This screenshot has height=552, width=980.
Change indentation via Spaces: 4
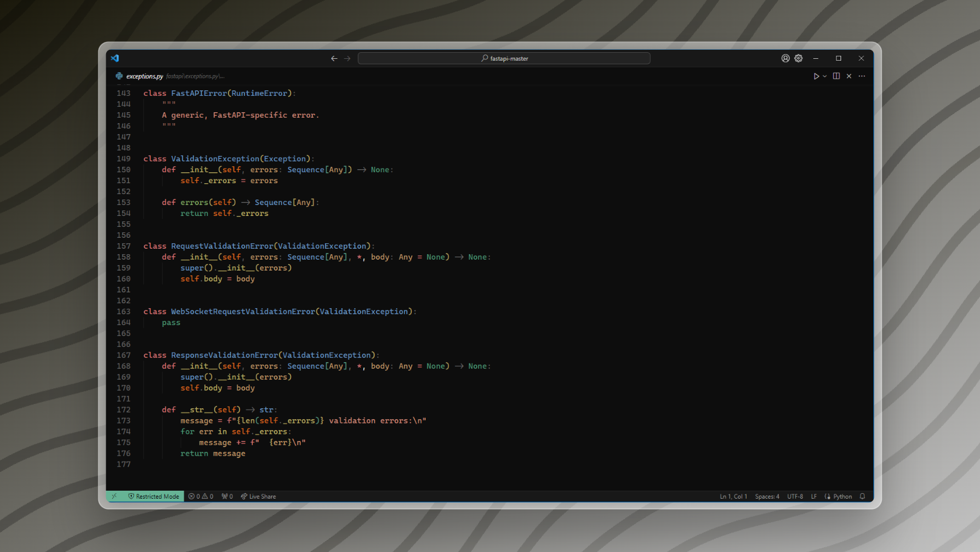click(767, 496)
